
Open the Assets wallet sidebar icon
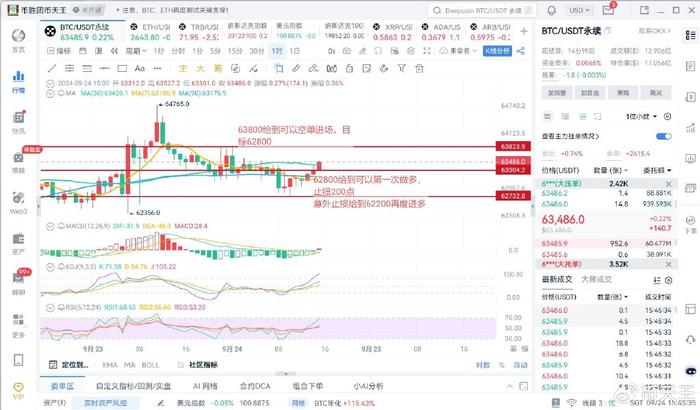[18, 238]
